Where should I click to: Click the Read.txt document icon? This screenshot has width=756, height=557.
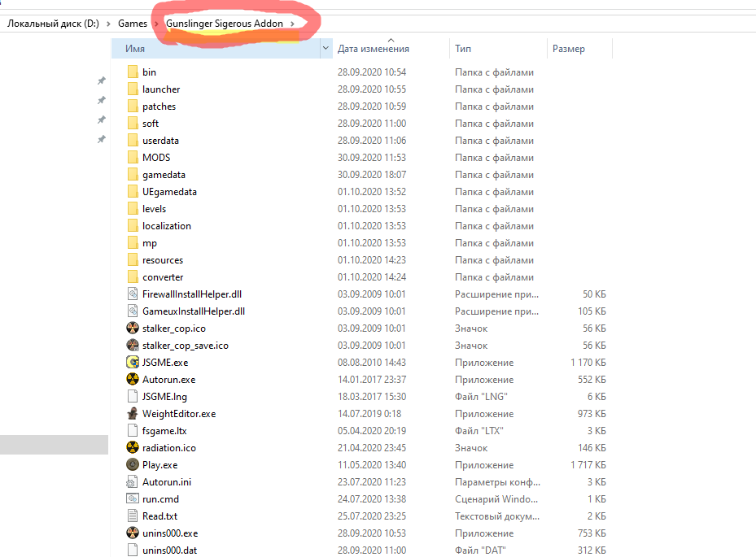tap(133, 516)
